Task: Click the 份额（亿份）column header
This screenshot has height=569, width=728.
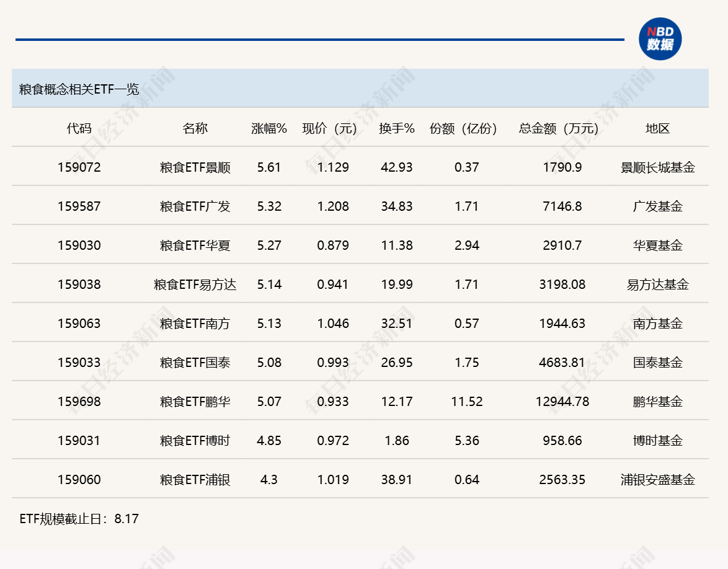Action: 463,128
